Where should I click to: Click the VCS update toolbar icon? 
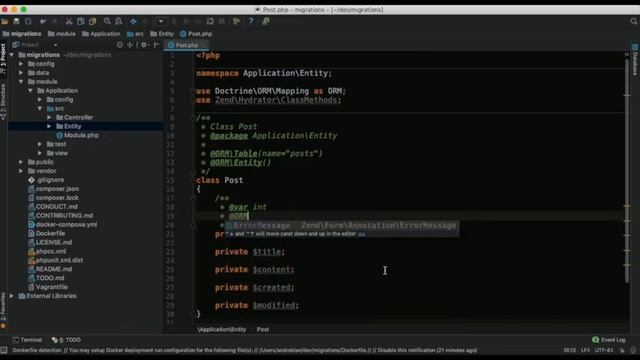[210, 21]
